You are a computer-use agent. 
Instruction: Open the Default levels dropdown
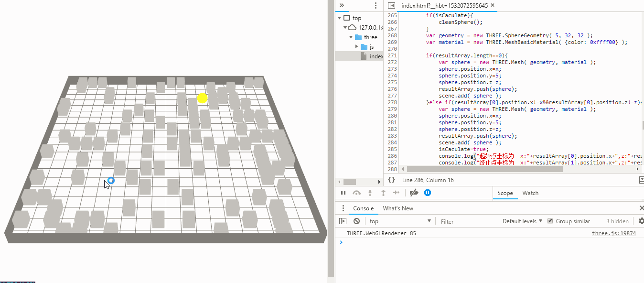(522, 221)
